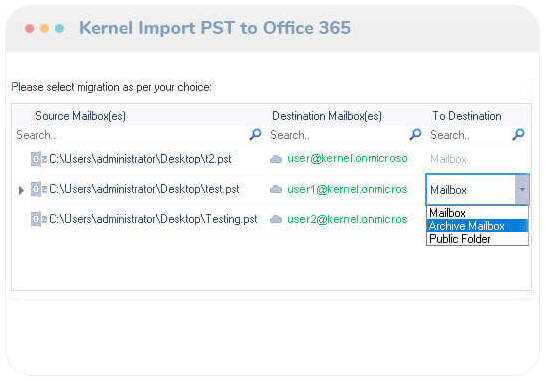
Task: Focus the Source Mailbox search field
Action: [132, 135]
